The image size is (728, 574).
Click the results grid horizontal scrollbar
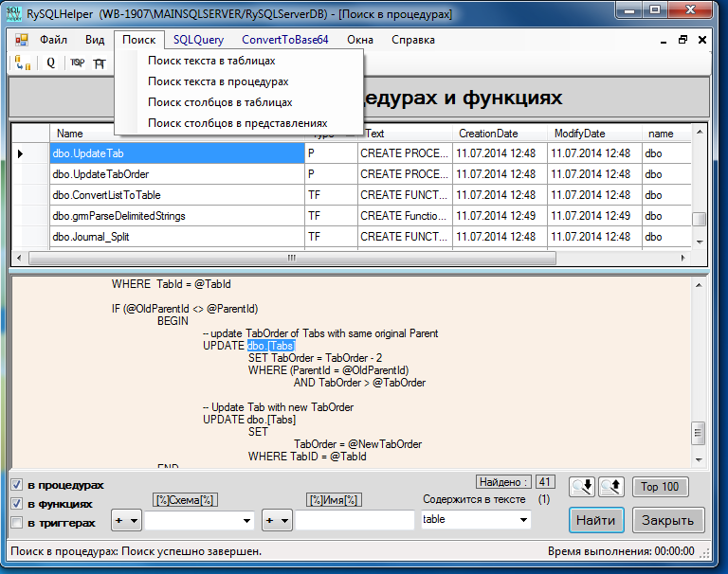point(293,258)
